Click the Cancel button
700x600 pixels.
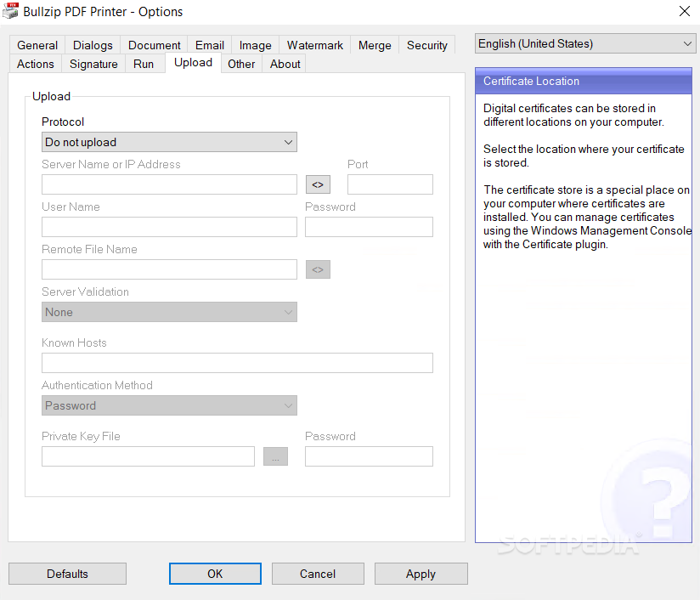click(318, 574)
